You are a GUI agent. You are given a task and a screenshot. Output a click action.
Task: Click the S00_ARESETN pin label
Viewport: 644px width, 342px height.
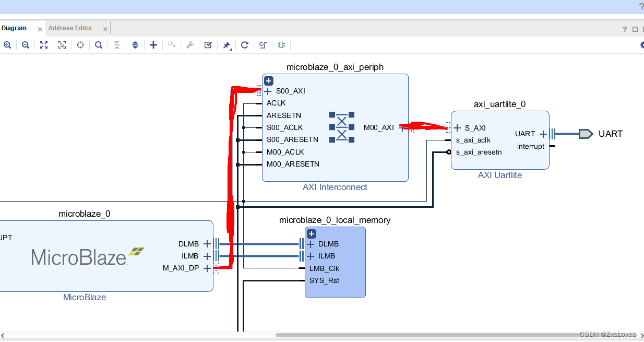292,139
